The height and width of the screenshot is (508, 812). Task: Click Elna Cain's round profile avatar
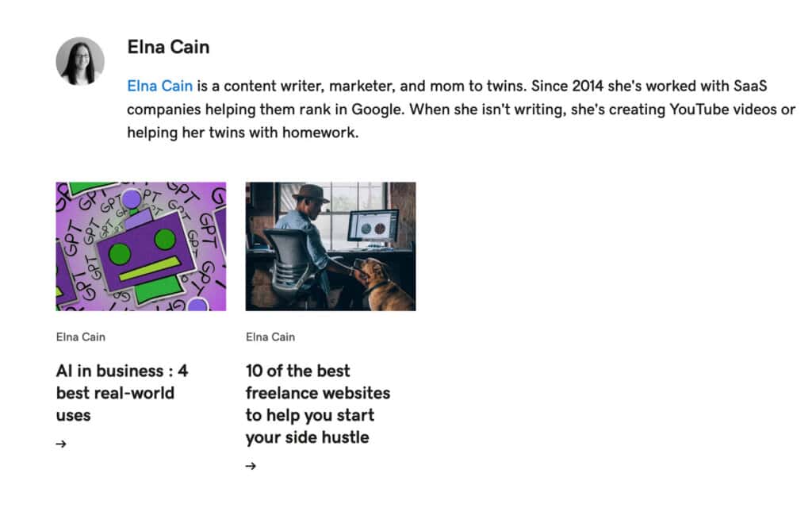pyautogui.click(x=80, y=61)
